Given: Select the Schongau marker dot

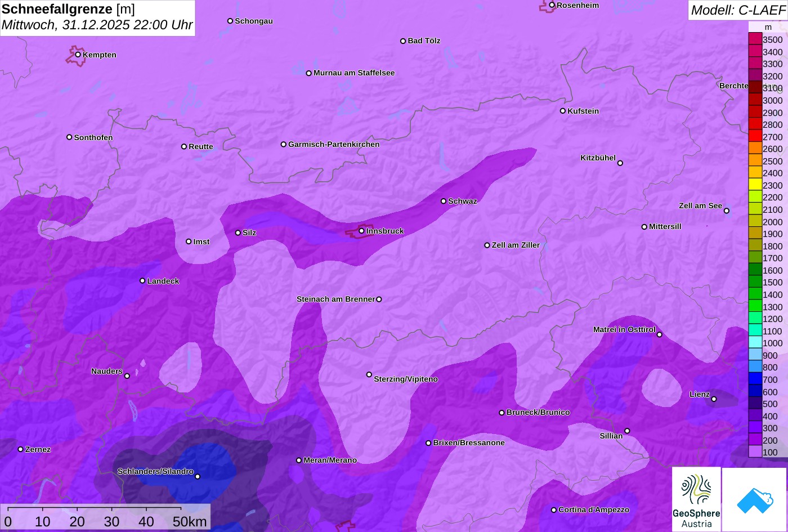Looking at the screenshot, I should pyautogui.click(x=230, y=21).
